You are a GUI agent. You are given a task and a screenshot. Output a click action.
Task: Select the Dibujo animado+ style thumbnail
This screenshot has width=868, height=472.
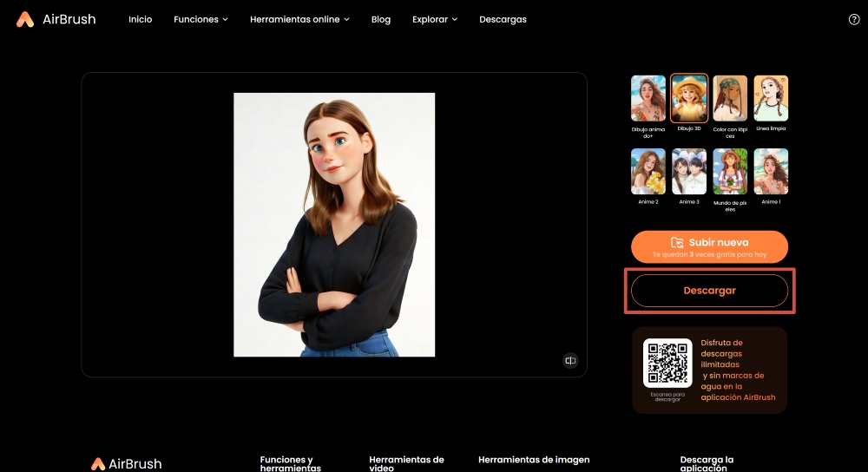[648, 99]
